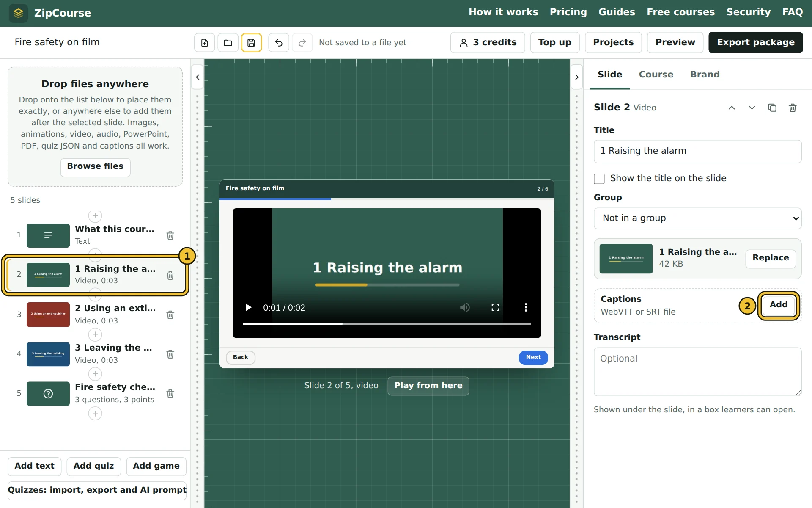This screenshot has height=508, width=812.
Task: Add a captions file
Action: coord(778,305)
